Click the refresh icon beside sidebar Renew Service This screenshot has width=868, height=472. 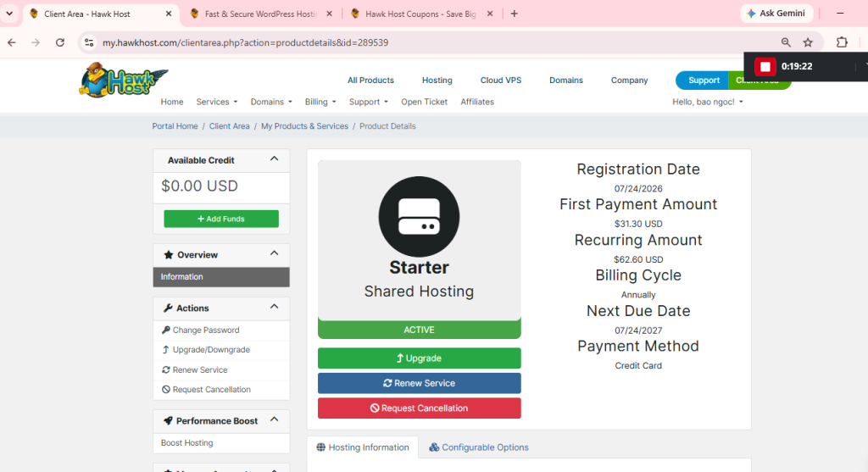pos(165,369)
